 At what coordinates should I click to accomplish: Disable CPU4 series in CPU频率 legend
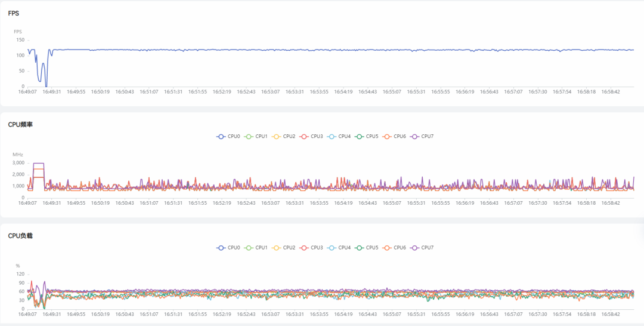click(x=332, y=137)
